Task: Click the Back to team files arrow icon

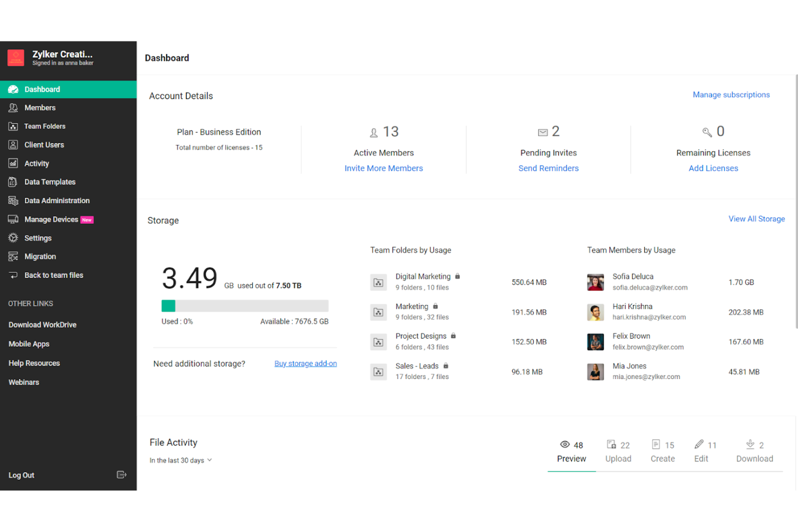Action: [x=13, y=275]
